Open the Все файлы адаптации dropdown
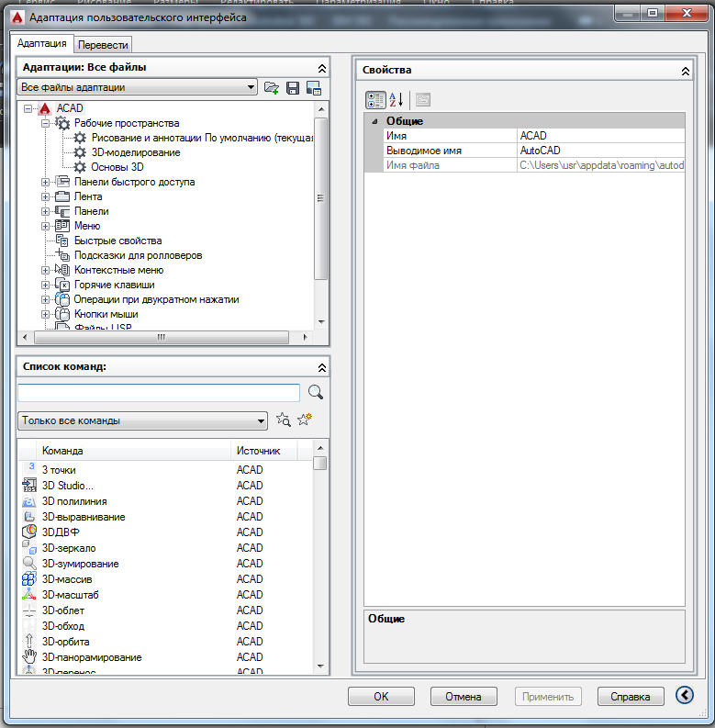Viewport: 715px width, 728px height. pyautogui.click(x=138, y=87)
